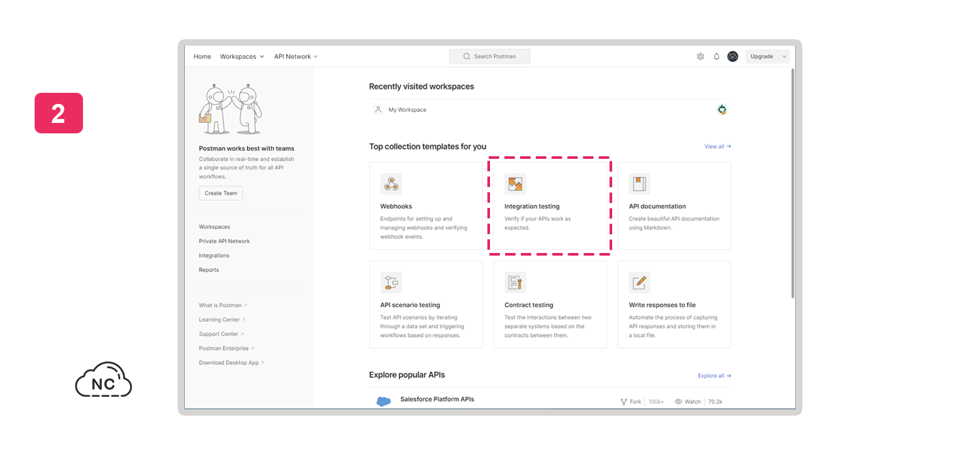Click the My Workspace member avatar icon
The height and width of the screenshot is (455, 980).
coord(722,110)
